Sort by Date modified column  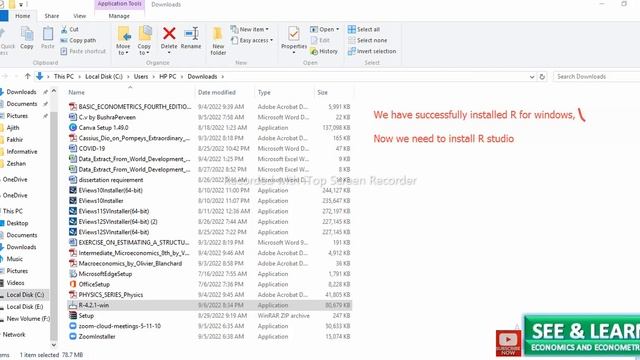[x=217, y=93]
